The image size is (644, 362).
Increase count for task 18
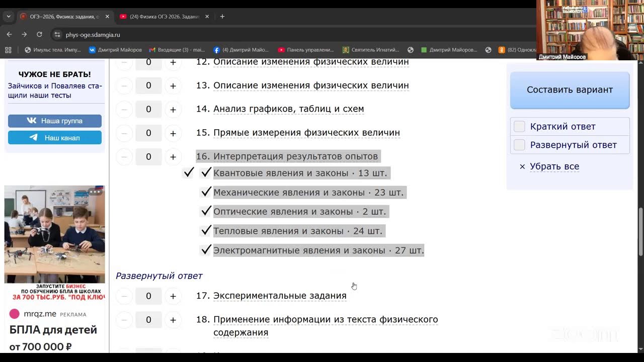(173, 320)
